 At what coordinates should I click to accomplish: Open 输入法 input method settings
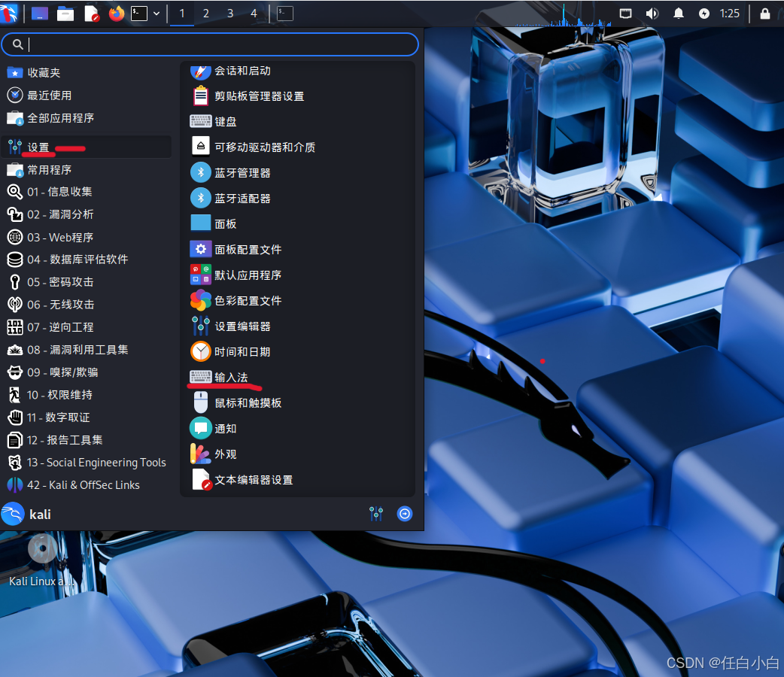(297, 377)
